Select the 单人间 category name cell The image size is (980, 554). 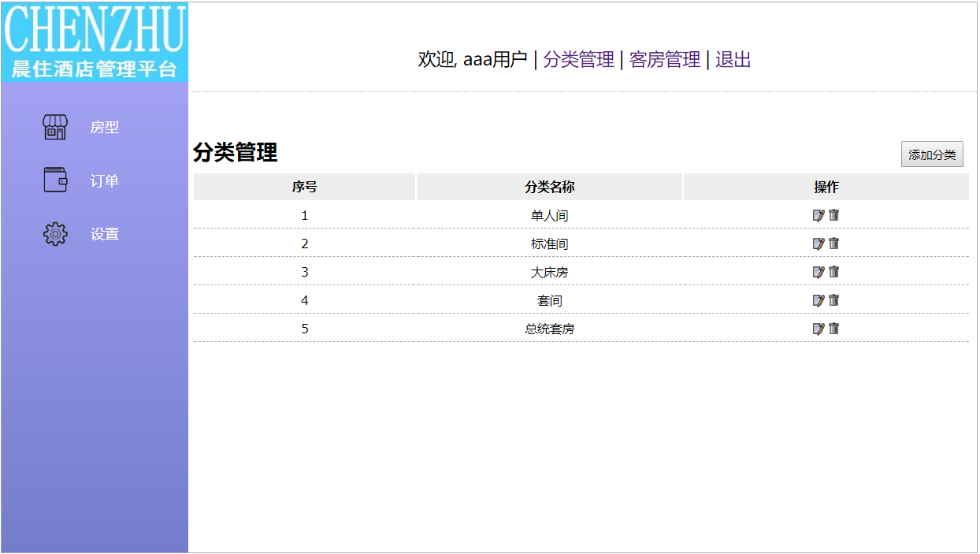550,215
